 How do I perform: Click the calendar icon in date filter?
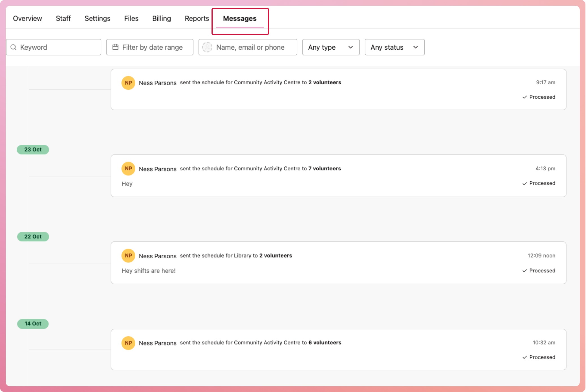pyautogui.click(x=115, y=47)
